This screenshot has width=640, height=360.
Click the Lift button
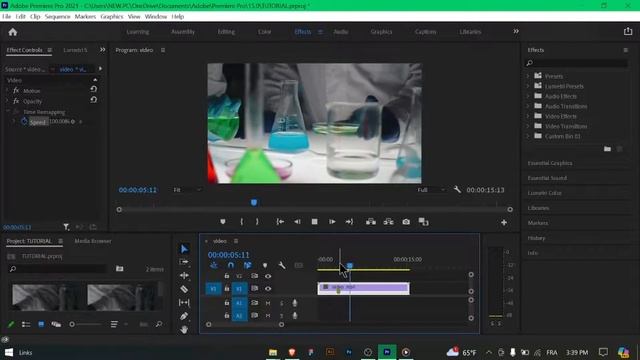pyautogui.click(x=371, y=222)
